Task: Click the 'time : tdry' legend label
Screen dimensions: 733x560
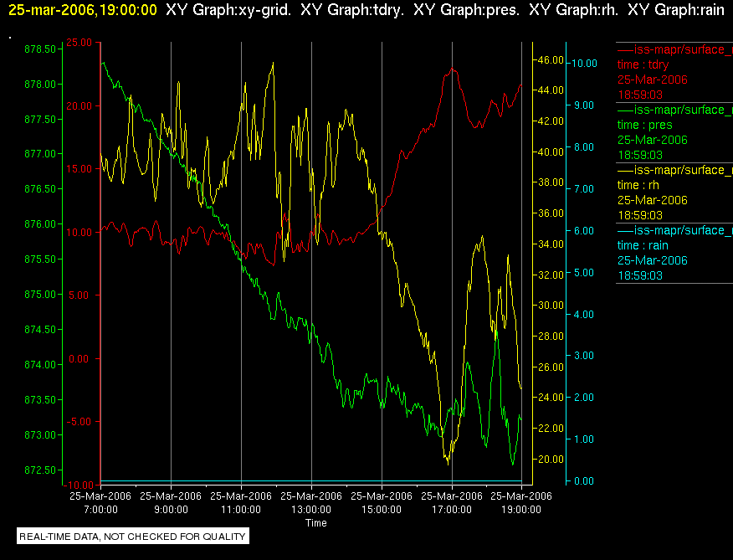Action: (643, 64)
